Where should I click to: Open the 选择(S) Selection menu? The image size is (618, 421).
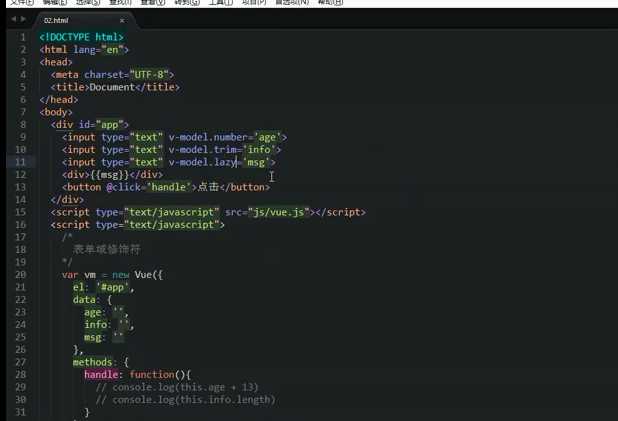point(88,2)
